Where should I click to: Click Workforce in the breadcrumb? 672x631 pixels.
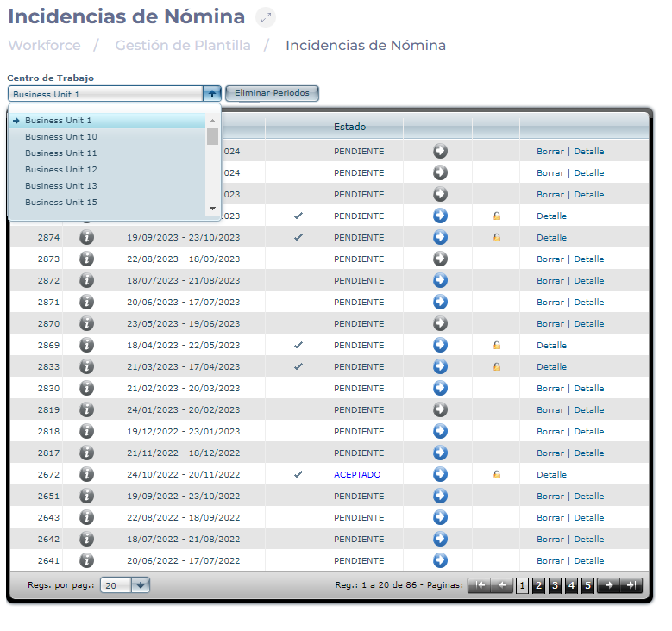click(44, 46)
